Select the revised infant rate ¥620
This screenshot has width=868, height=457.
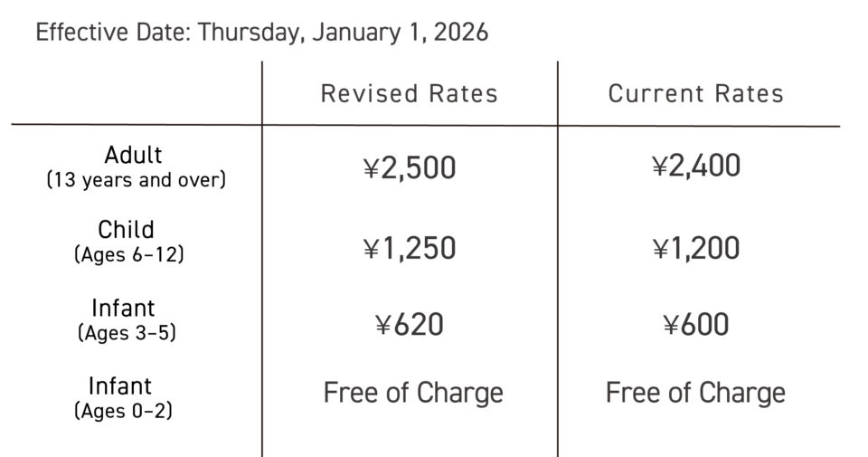click(x=409, y=324)
